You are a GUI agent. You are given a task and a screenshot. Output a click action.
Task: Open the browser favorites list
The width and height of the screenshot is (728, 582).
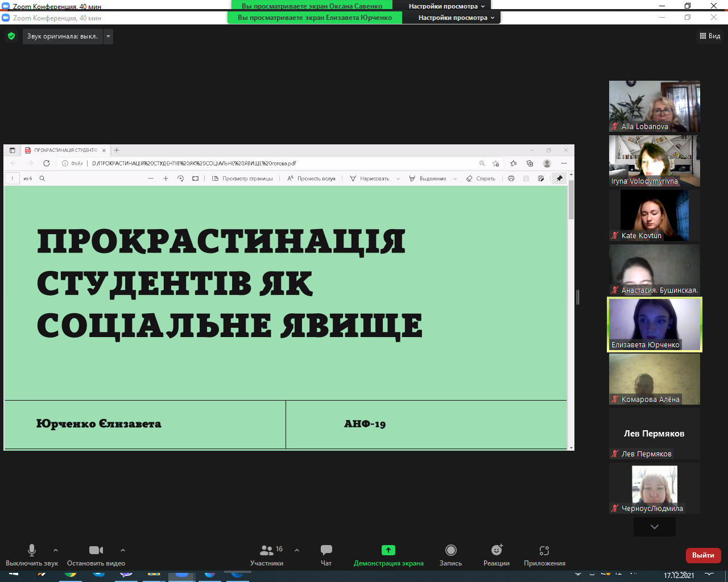point(513,163)
